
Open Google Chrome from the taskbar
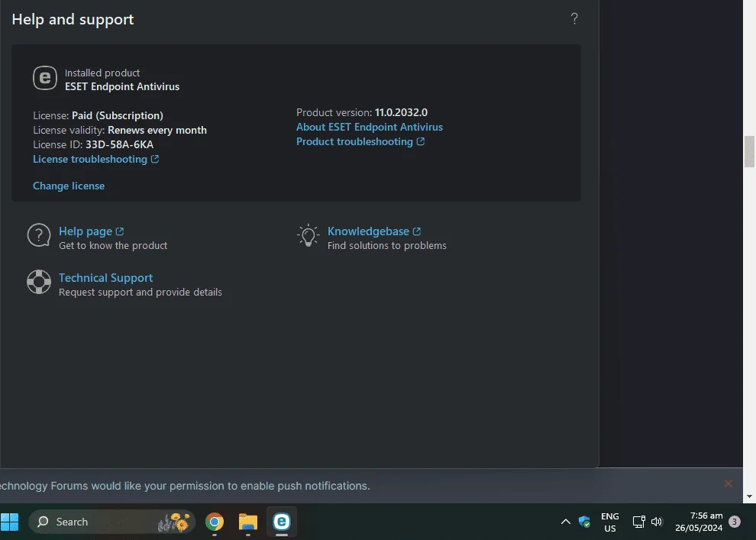click(x=215, y=522)
